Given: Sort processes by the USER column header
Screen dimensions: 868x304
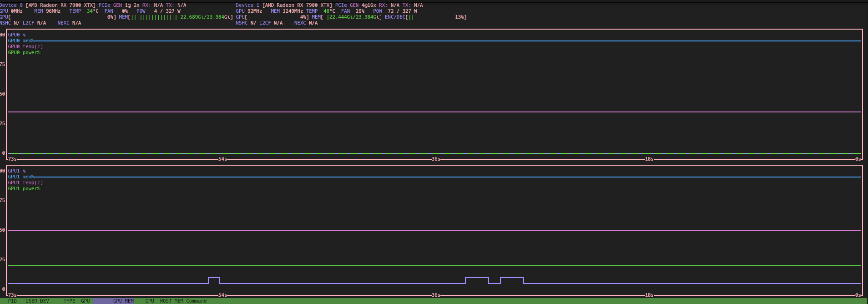Looking at the screenshot, I should tap(31, 301).
